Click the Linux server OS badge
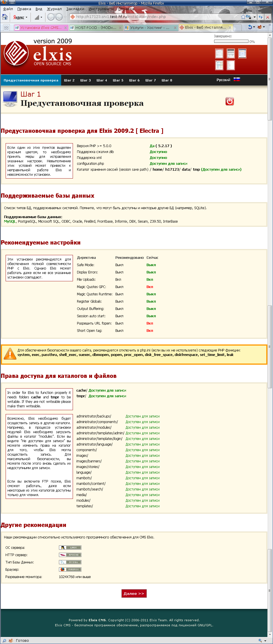This screenshot has width=273, height=644. [x=70, y=547]
